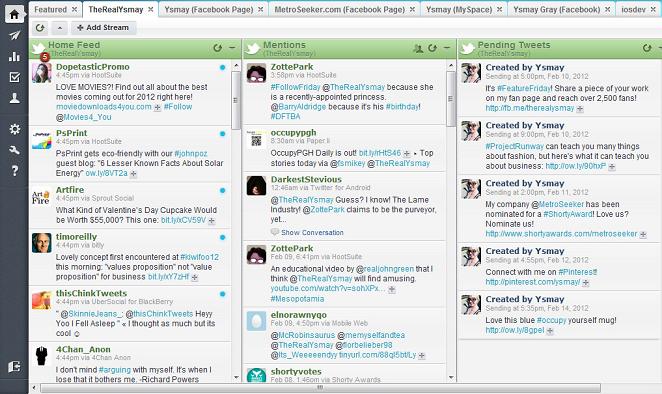Expand ow.ly/8VT2a link preview plus icon
The width and height of the screenshot is (662, 394).
(133, 174)
